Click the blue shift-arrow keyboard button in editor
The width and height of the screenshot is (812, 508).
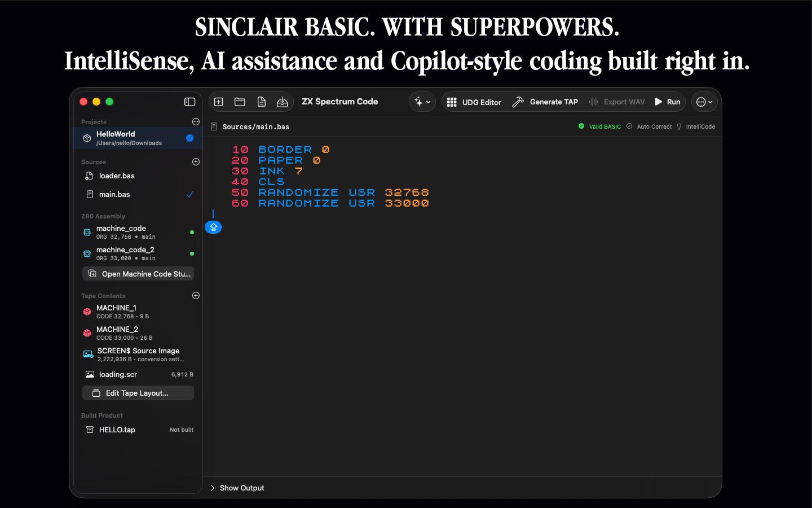pos(213,227)
